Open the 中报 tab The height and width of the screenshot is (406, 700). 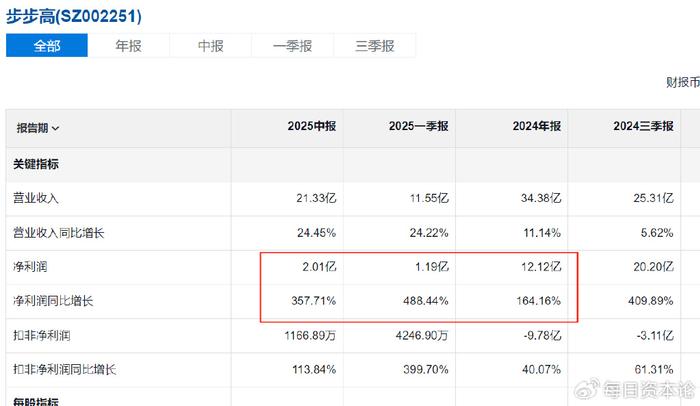(x=211, y=46)
